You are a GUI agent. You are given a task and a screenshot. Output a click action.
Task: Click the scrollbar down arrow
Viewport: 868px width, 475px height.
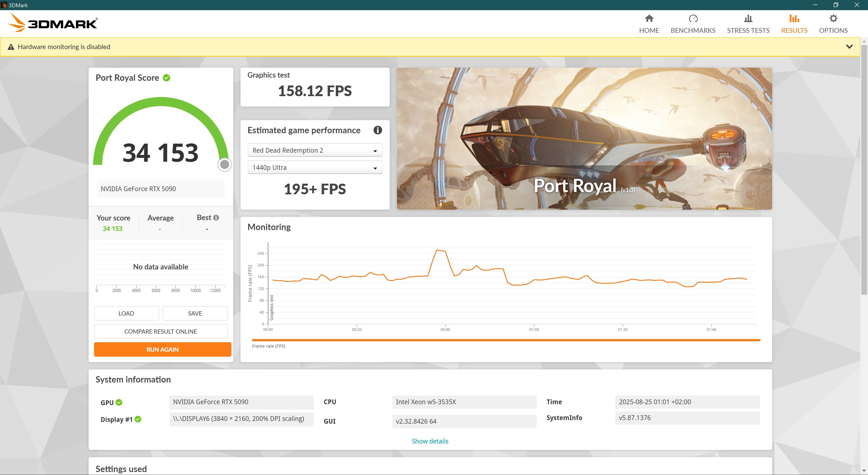(x=864, y=471)
